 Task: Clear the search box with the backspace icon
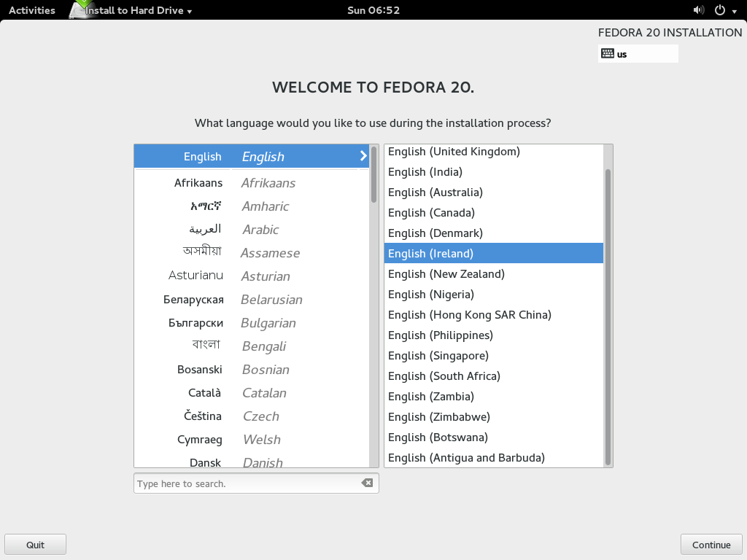(367, 483)
